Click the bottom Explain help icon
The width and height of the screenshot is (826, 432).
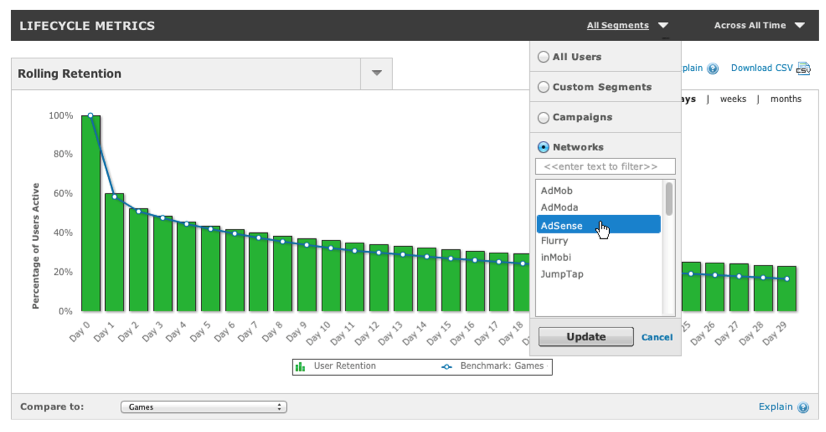(x=803, y=407)
